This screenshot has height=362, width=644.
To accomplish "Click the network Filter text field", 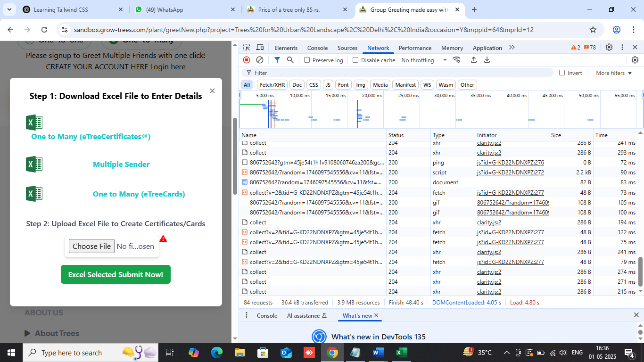I will 401,73.
